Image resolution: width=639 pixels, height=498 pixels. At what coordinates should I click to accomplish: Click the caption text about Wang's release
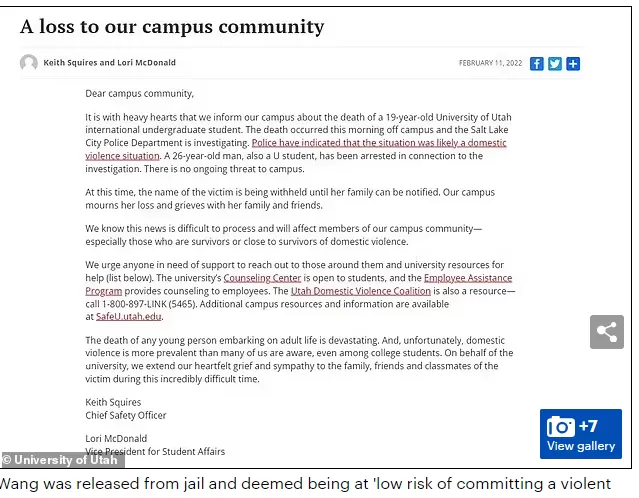coord(305,484)
